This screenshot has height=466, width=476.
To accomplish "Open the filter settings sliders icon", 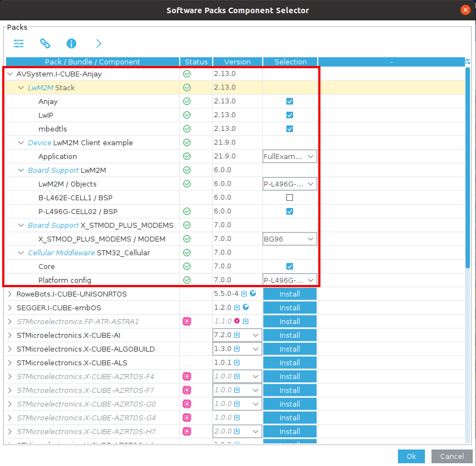I will 19,43.
